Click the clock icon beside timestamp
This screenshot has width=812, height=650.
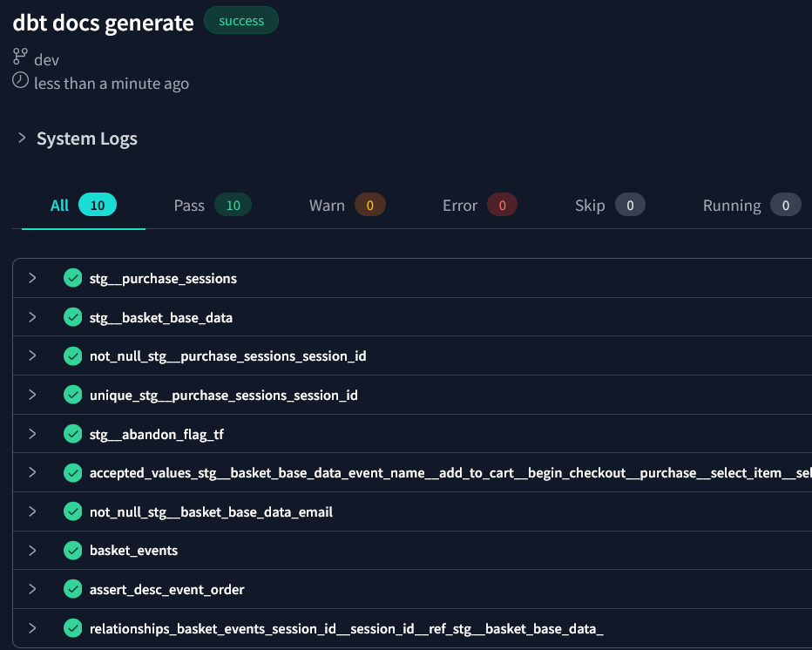click(x=20, y=80)
